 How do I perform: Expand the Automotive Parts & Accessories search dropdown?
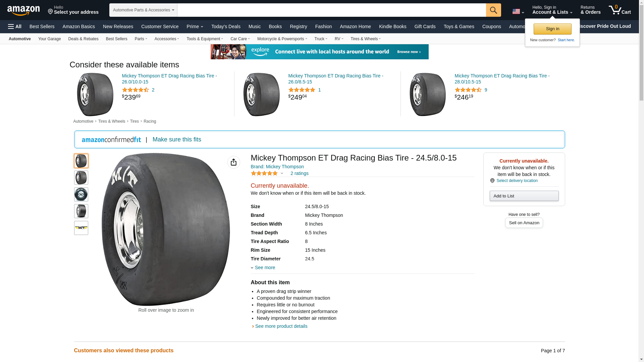point(143,10)
